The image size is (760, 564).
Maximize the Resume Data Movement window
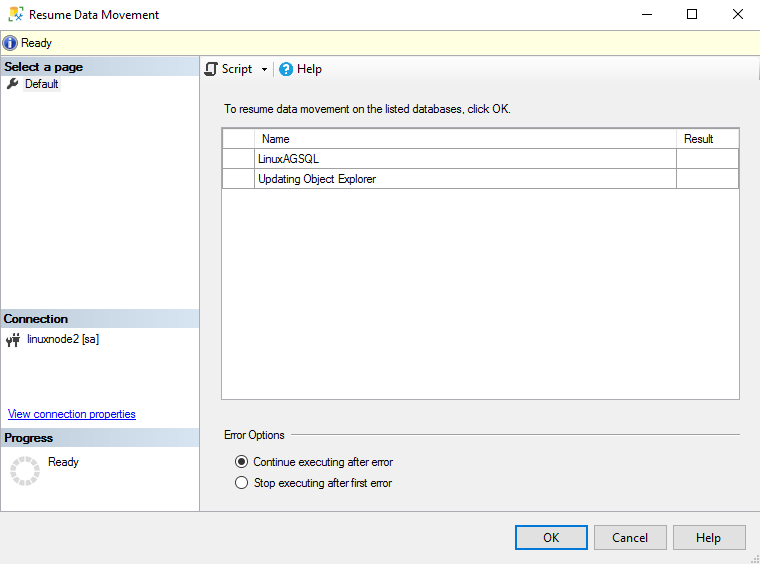(692, 15)
